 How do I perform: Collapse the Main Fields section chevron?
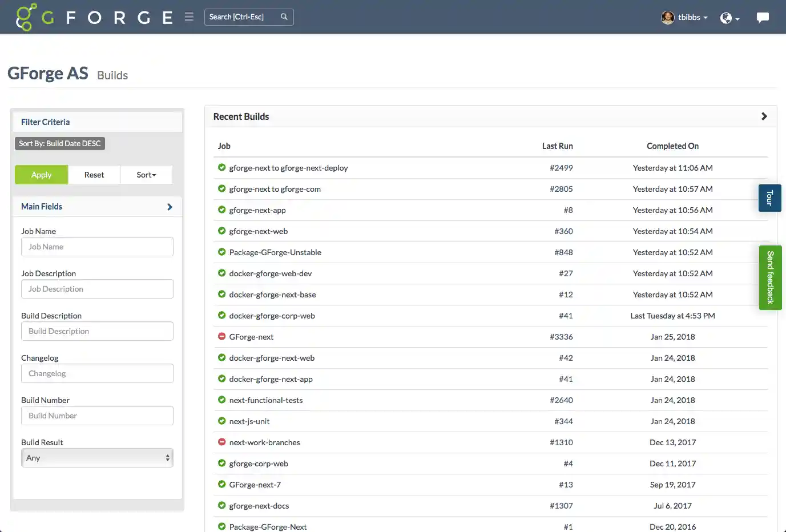(x=169, y=207)
